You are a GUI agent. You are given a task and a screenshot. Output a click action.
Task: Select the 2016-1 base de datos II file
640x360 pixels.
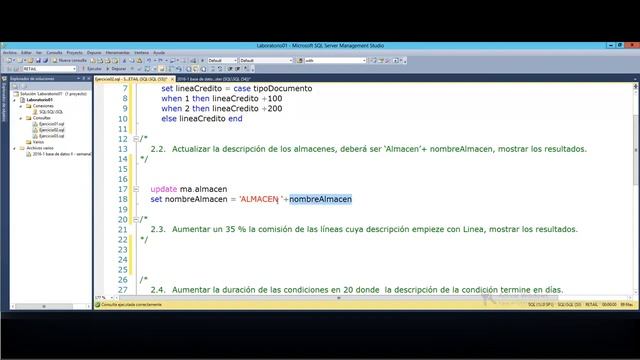point(58,154)
